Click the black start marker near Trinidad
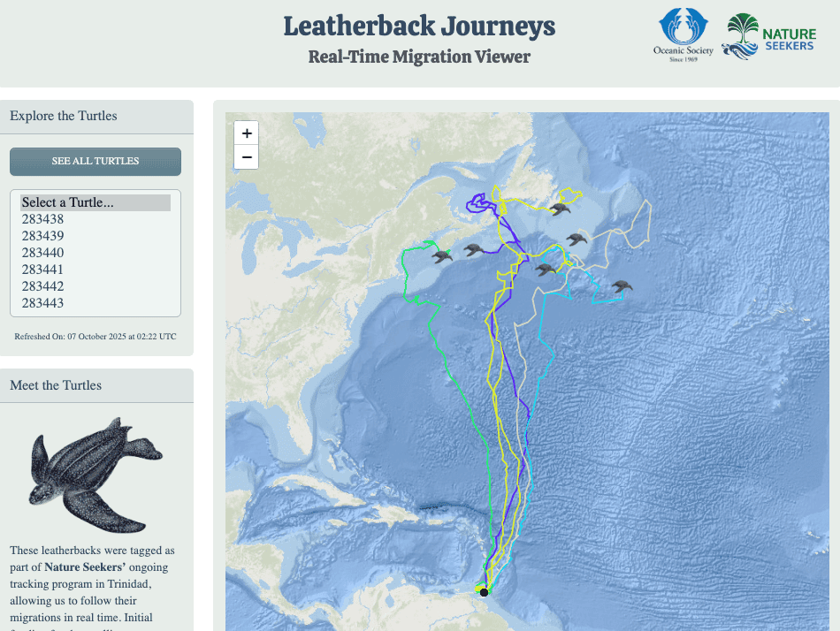Viewport: 840px width, 631px height. pos(484,592)
